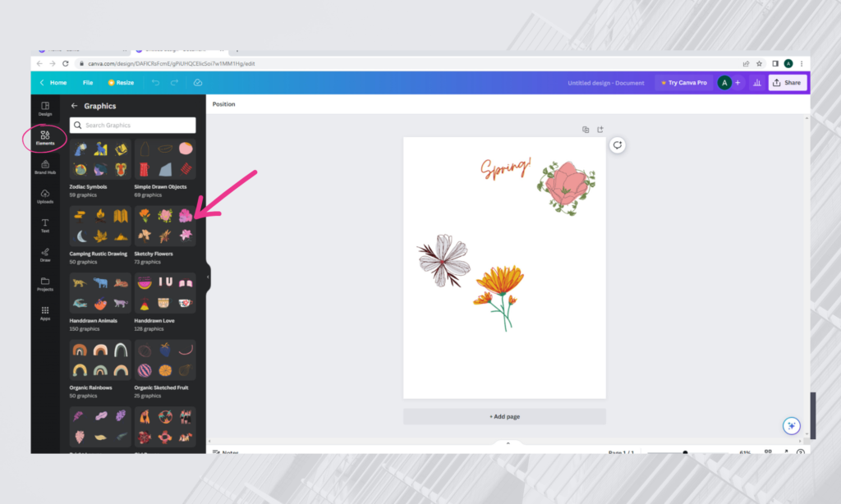Open the Position option
The width and height of the screenshot is (841, 504).
pyautogui.click(x=223, y=104)
